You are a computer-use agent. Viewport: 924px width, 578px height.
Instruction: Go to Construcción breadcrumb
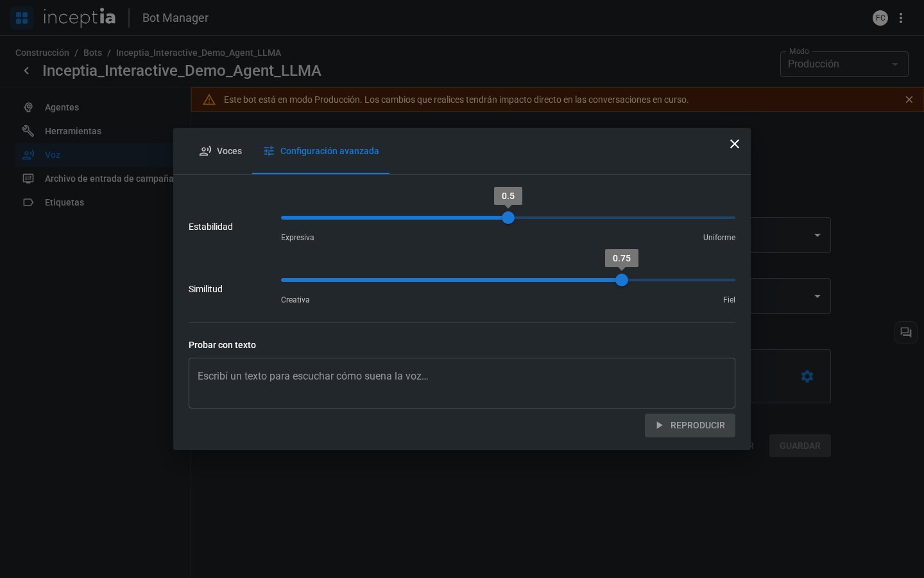click(x=42, y=53)
